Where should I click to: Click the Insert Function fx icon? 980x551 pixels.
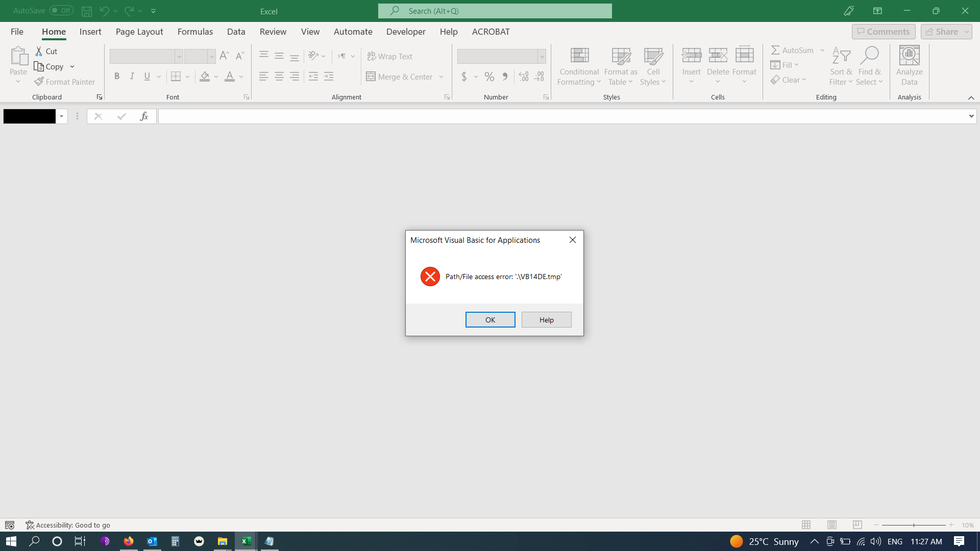pyautogui.click(x=144, y=116)
